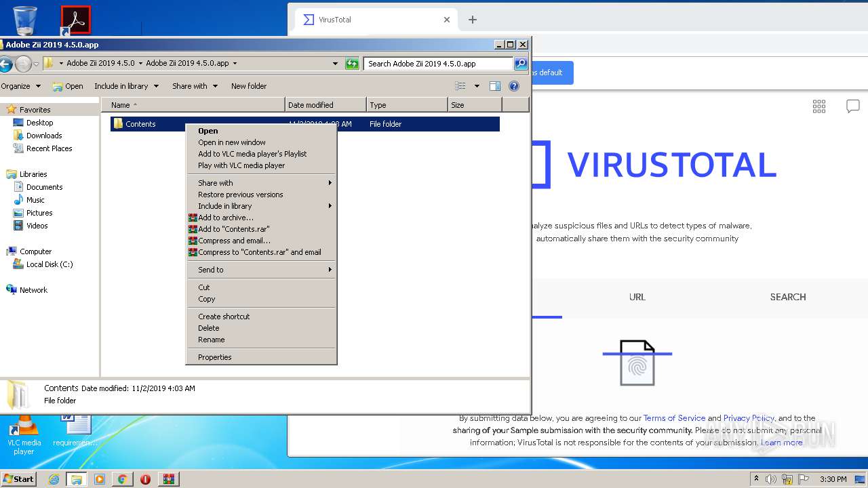The image size is (868, 488).
Task: Choose Open in new window
Action: 262,142
